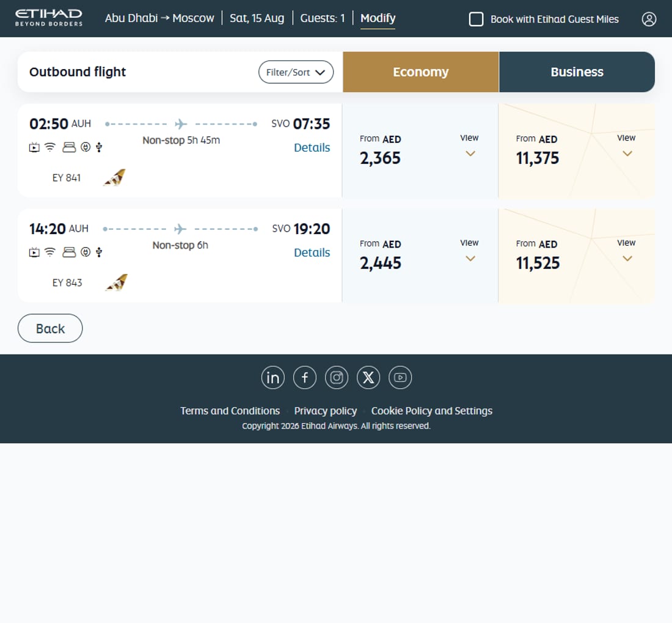
Task: Enable Book with Etihad Guest Miles checkbox
Action: [x=476, y=19]
